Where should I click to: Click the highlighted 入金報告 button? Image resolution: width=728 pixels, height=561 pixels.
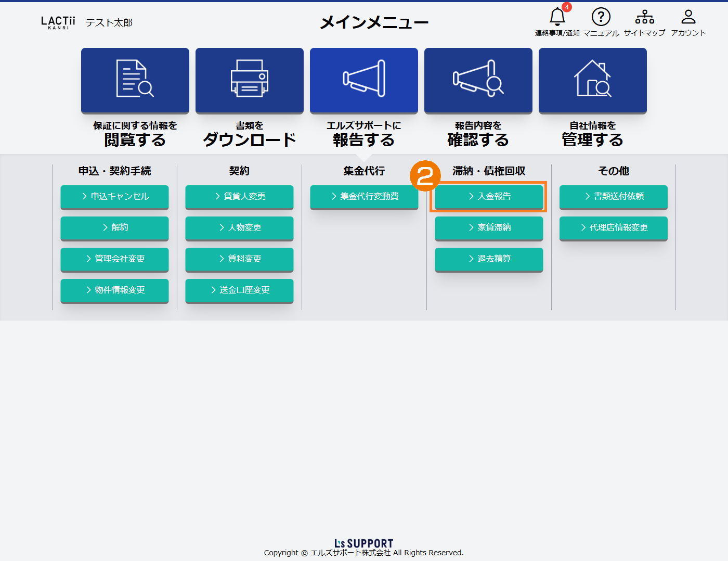pyautogui.click(x=489, y=197)
